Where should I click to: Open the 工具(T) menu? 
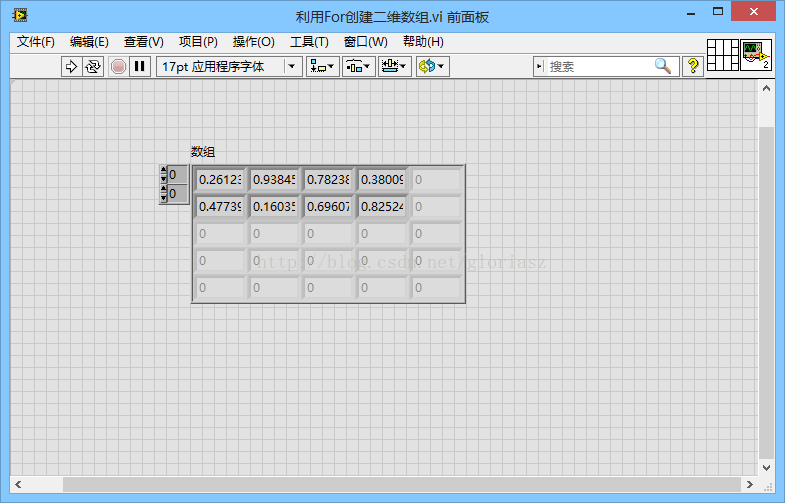click(309, 42)
